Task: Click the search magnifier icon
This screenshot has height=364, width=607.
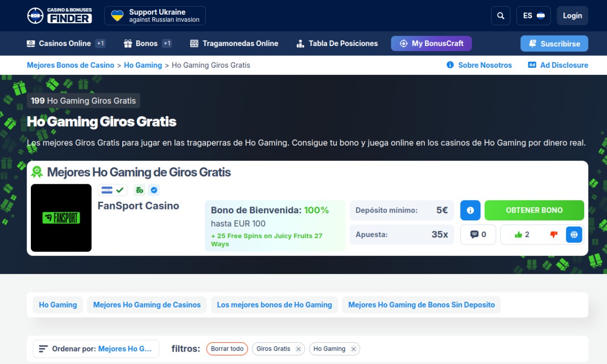Action: [x=501, y=16]
